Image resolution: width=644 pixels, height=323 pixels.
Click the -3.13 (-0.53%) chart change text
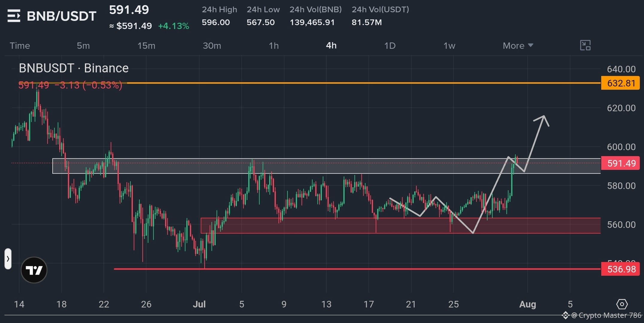(x=88, y=85)
